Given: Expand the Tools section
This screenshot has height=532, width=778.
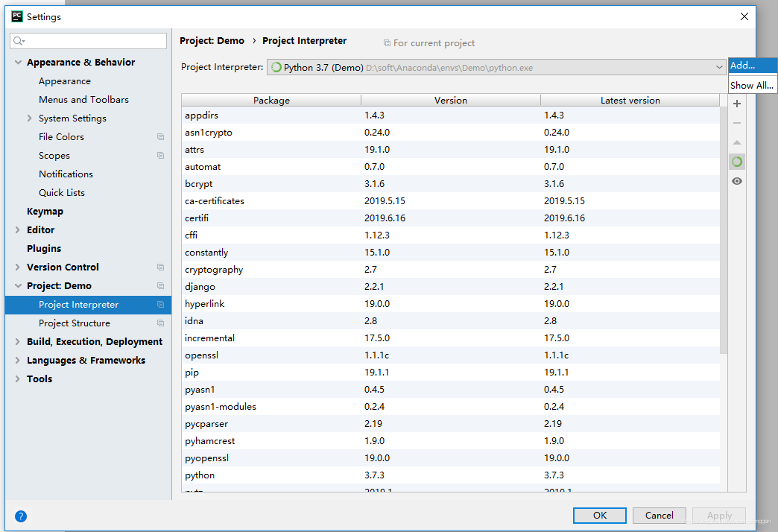Looking at the screenshot, I should (17, 379).
